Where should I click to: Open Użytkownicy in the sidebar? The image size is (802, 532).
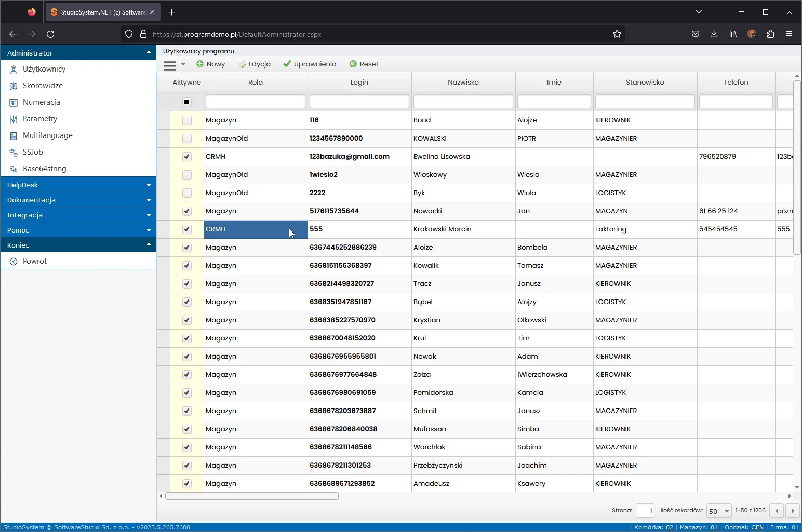point(44,69)
